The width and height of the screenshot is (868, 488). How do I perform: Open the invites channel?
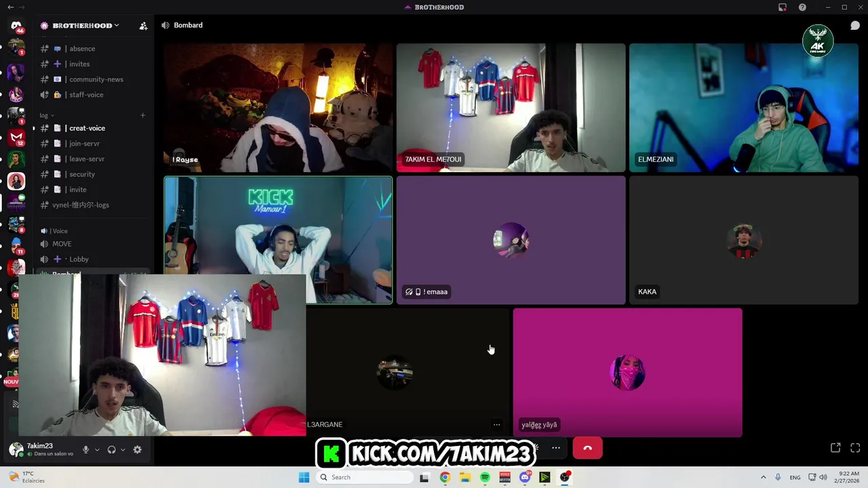click(x=93, y=64)
